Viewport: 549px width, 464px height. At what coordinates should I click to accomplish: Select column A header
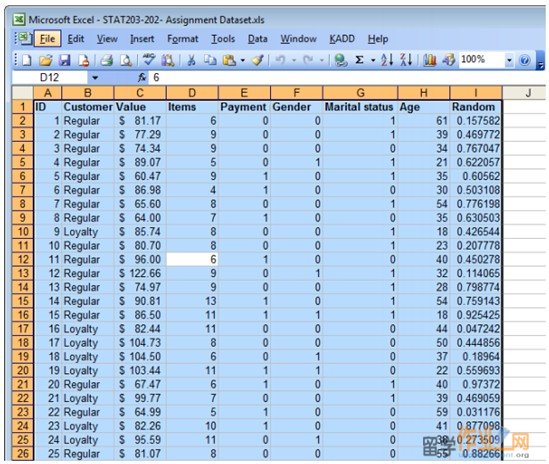pos(48,93)
